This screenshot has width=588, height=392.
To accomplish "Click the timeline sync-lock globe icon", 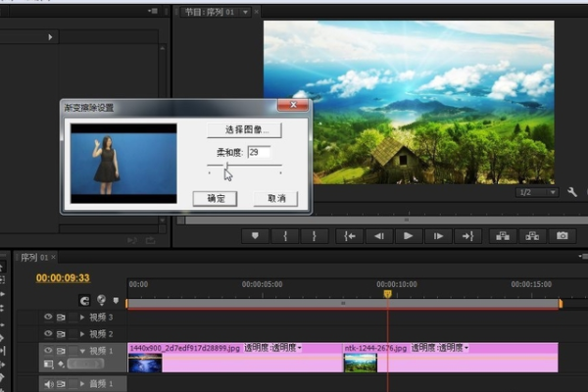I will coord(101,300).
